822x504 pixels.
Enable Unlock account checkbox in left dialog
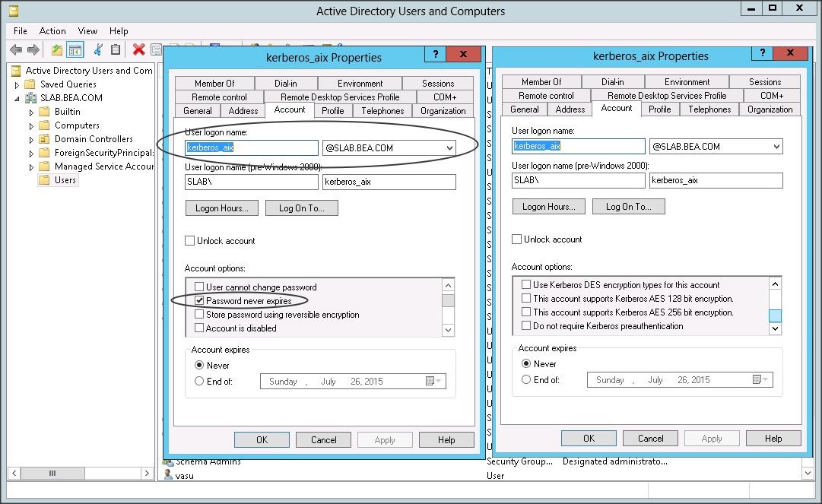(190, 240)
